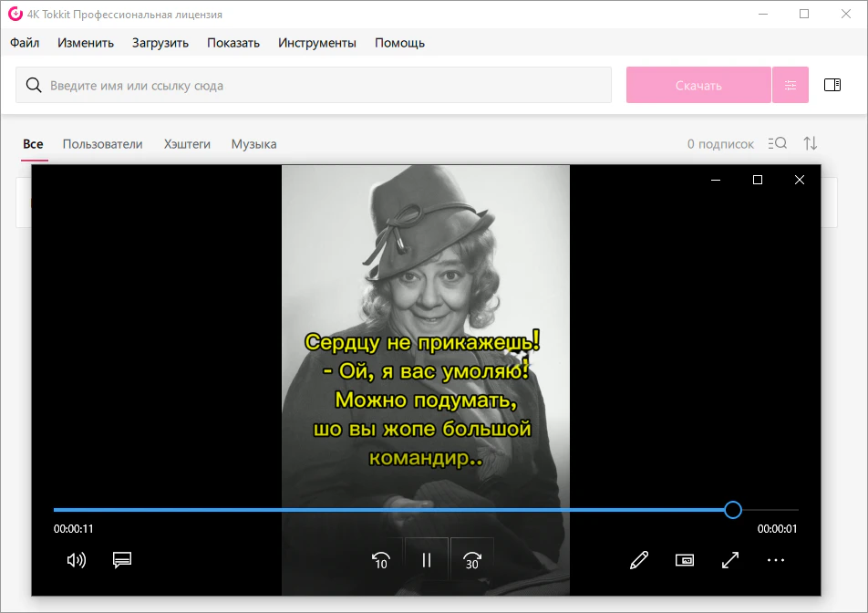Screen dimensions: 868x613
Task: Switch to mini player view
Action: (685, 560)
